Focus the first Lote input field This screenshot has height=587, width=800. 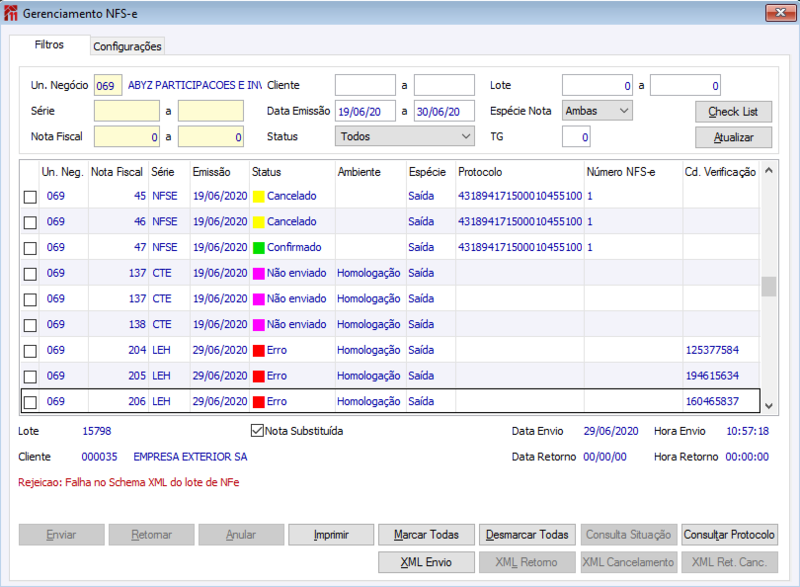[x=597, y=85]
